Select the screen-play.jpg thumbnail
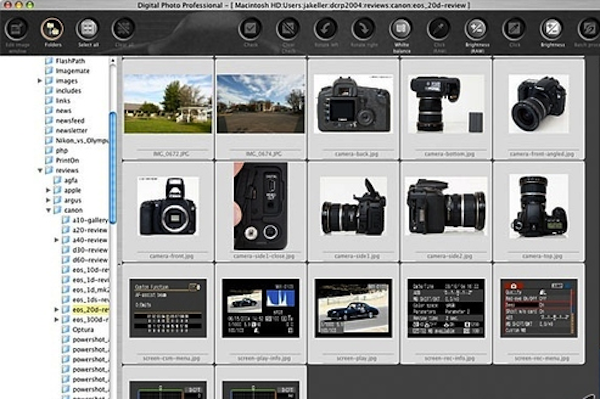 (x=354, y=308)
